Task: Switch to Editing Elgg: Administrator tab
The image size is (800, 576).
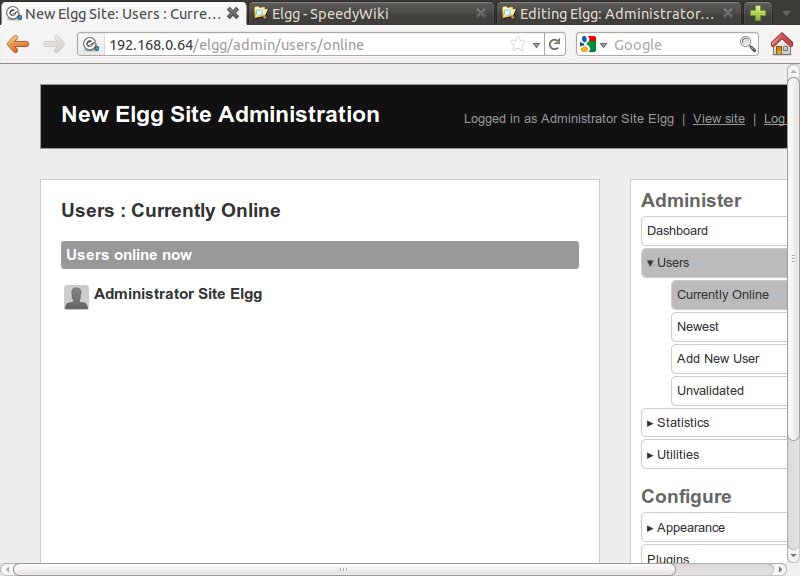Action: pos(616,14)
